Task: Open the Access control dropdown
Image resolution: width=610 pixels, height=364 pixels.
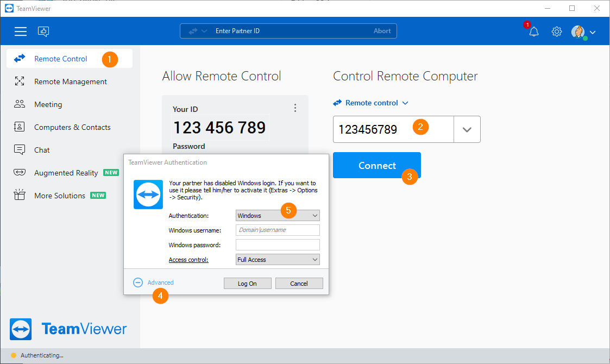Action: [x=278, y=260]
